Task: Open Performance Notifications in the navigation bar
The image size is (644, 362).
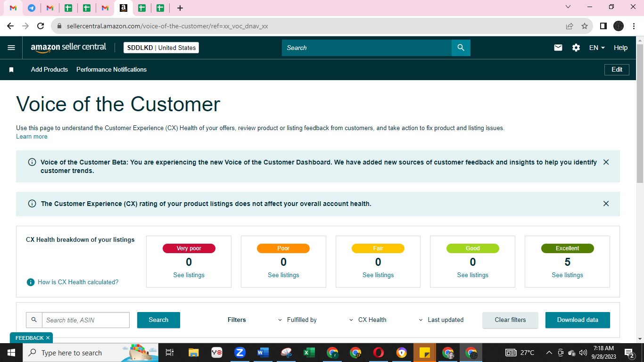Action: pos(111,69)
